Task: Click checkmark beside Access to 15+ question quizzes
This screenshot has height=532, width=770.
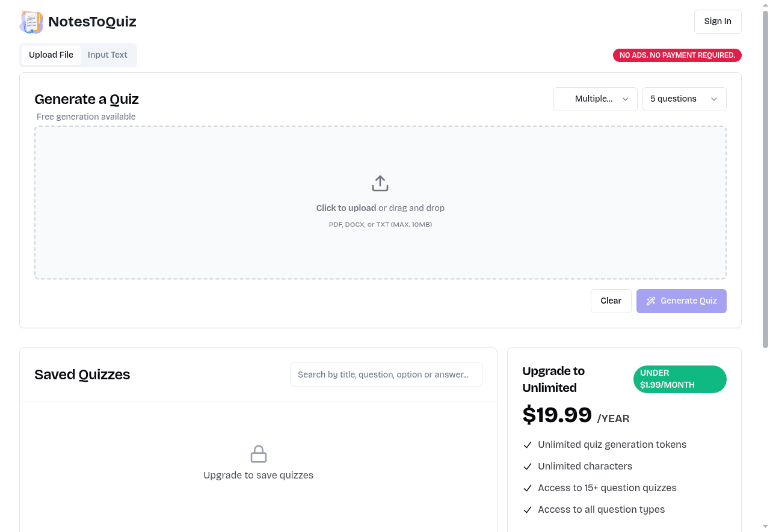Action: (x=528, y=488)
